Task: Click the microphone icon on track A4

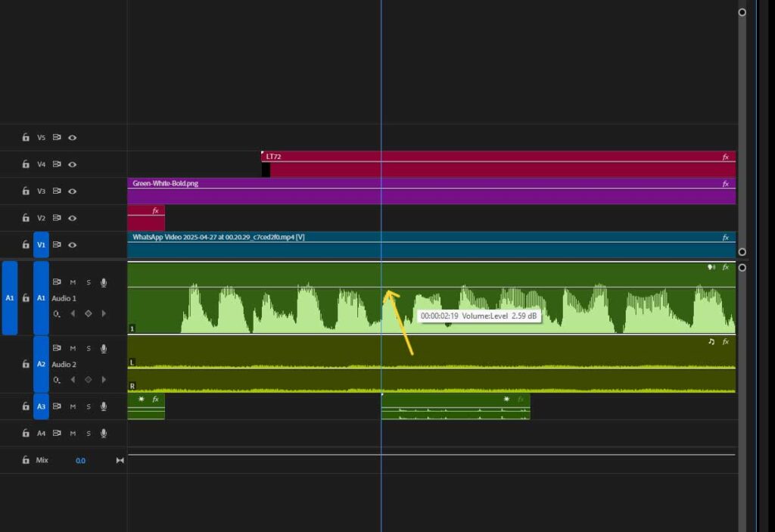Action: click(102, 433)
